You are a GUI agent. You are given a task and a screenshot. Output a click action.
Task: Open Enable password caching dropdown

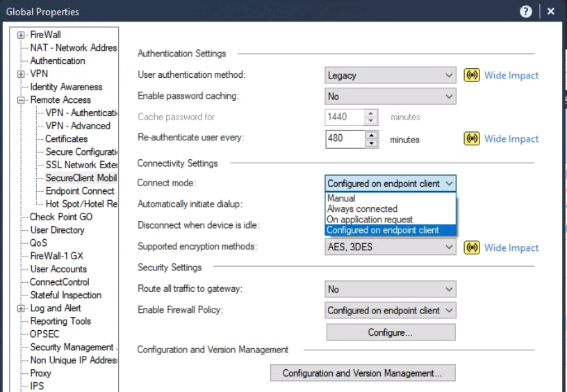click(449, 96)
